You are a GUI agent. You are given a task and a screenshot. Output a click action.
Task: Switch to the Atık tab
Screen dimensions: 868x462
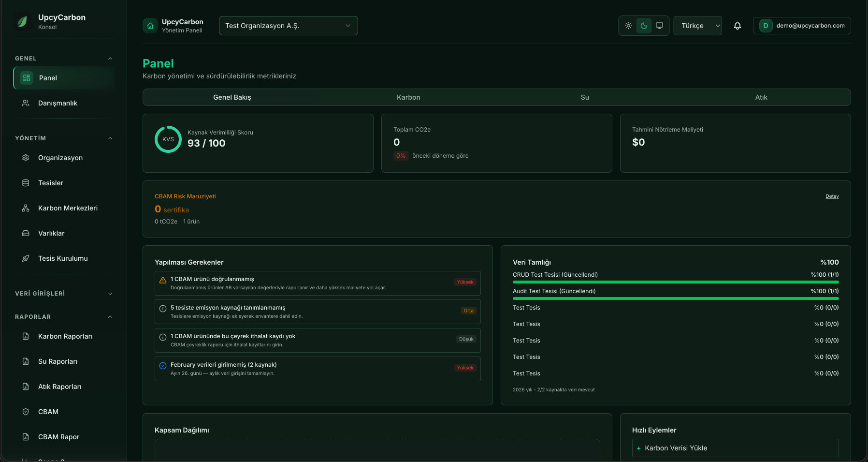(x=761, y=97)
